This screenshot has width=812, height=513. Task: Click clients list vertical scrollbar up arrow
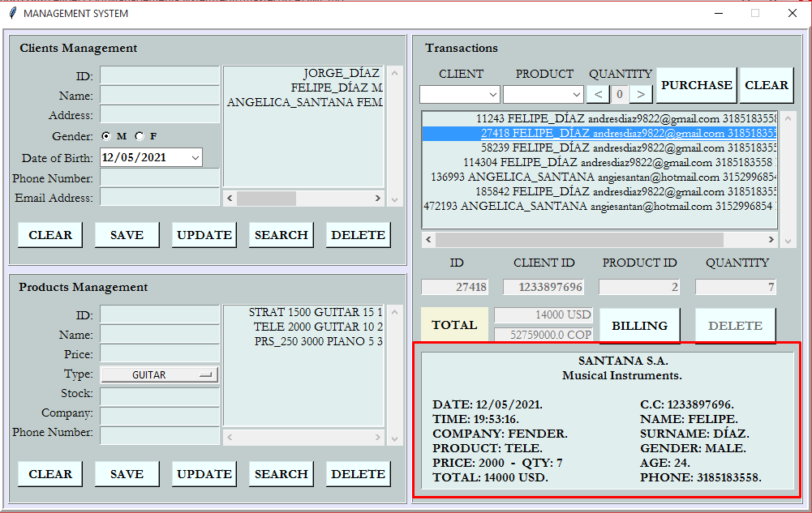click(394, 73)
